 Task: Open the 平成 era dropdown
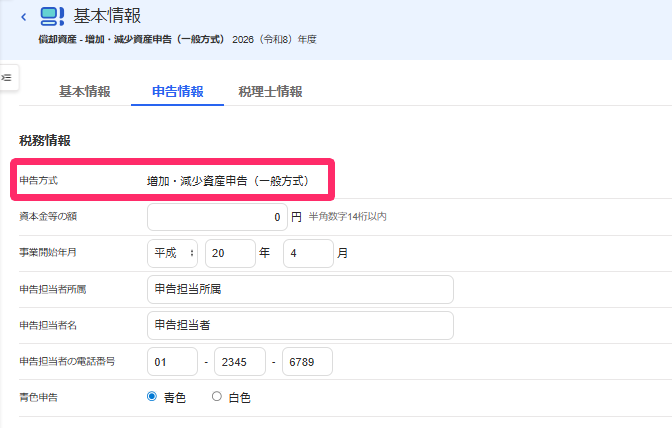coord(172,253)
